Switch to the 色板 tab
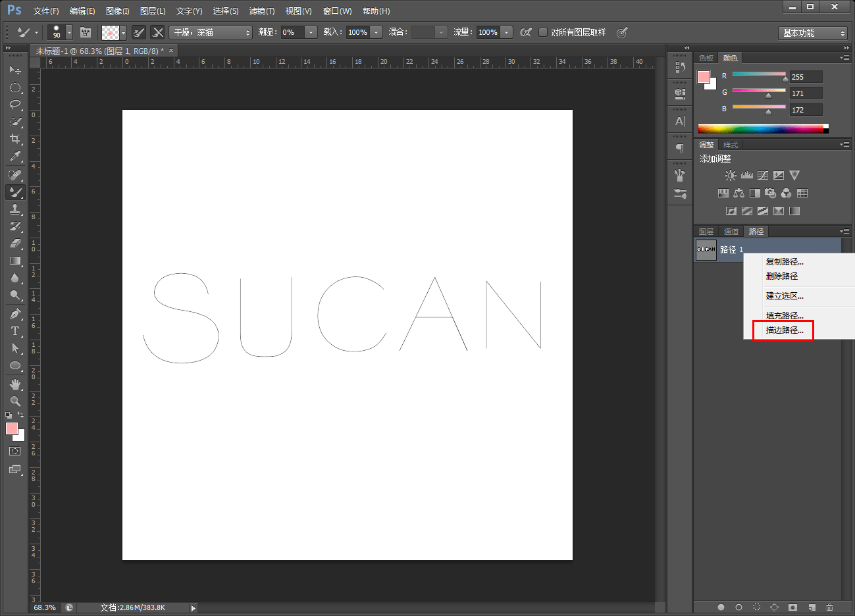This screenshot has width=855, height=616. (x=706, y=58)
